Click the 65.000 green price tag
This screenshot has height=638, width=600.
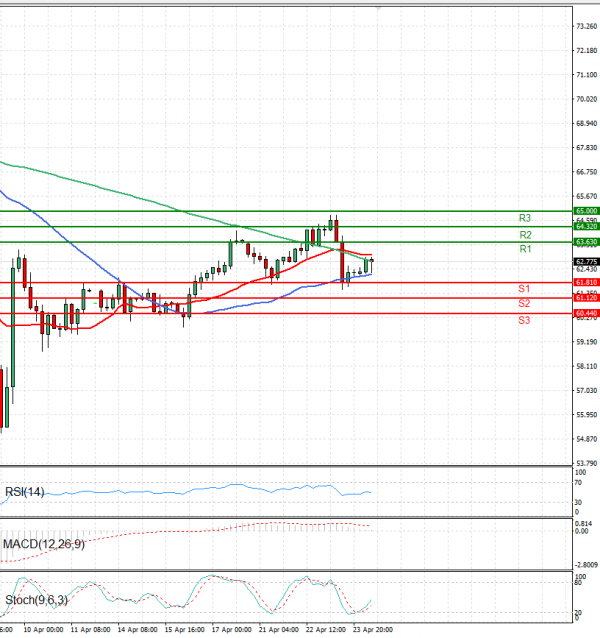pos(586,211)
